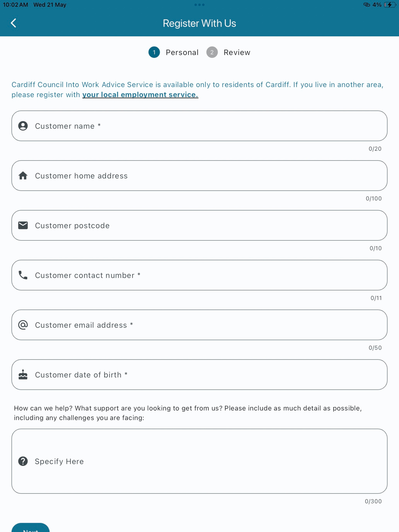399x532 pixels.
Task: Click the envelope icon in postcode field
Action: point(23,225)
